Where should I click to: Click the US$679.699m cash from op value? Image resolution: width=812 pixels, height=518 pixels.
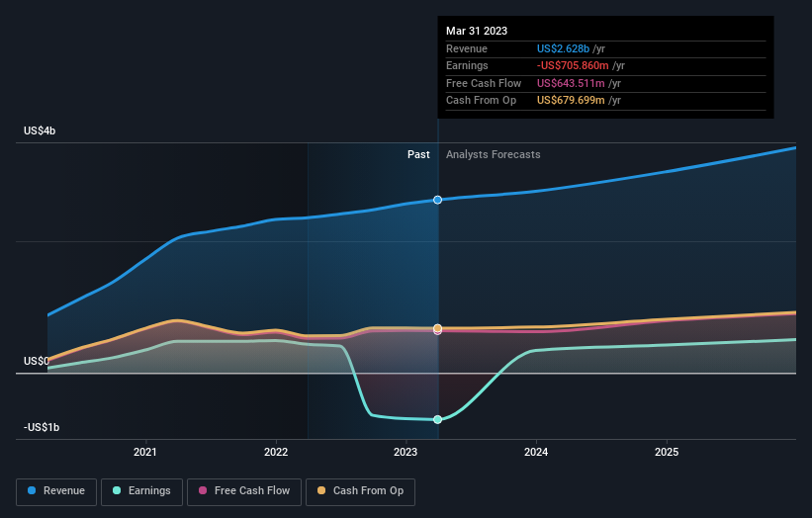click(x=571, y=101)
